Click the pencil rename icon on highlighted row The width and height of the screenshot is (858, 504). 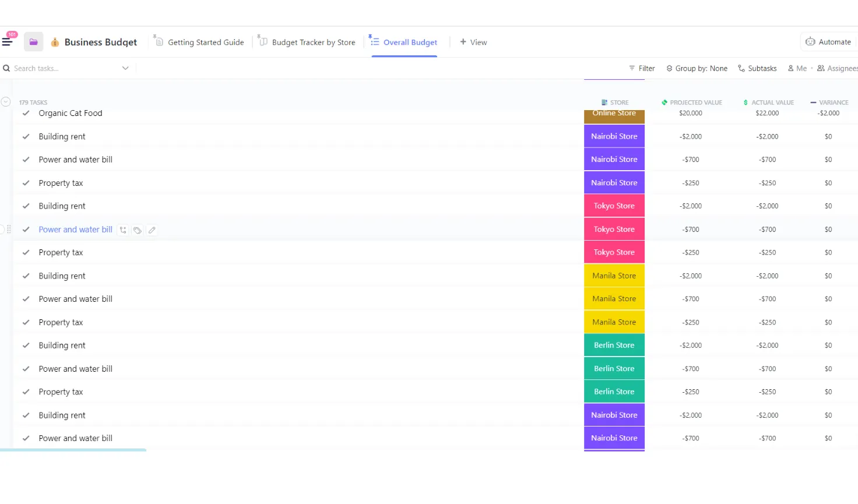152,230
